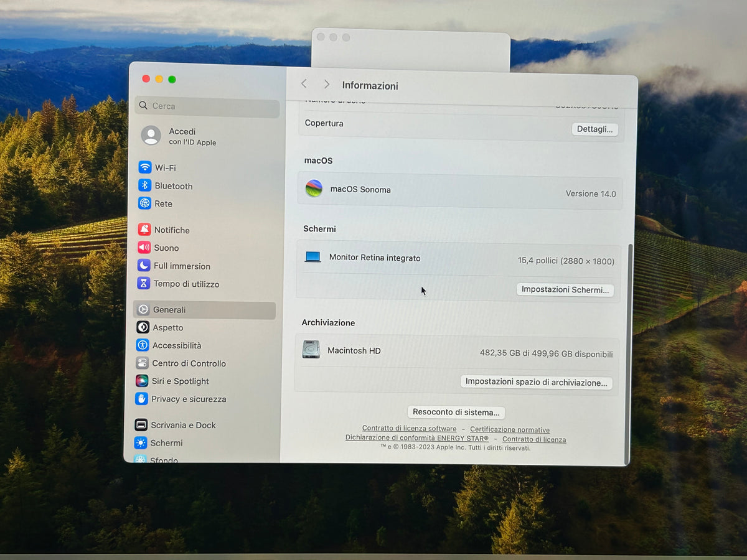The width and height of the screenshot is (747, 560).
Task: Go back with the left chevron
Action: pyautogui.click(x=304, y=84)
